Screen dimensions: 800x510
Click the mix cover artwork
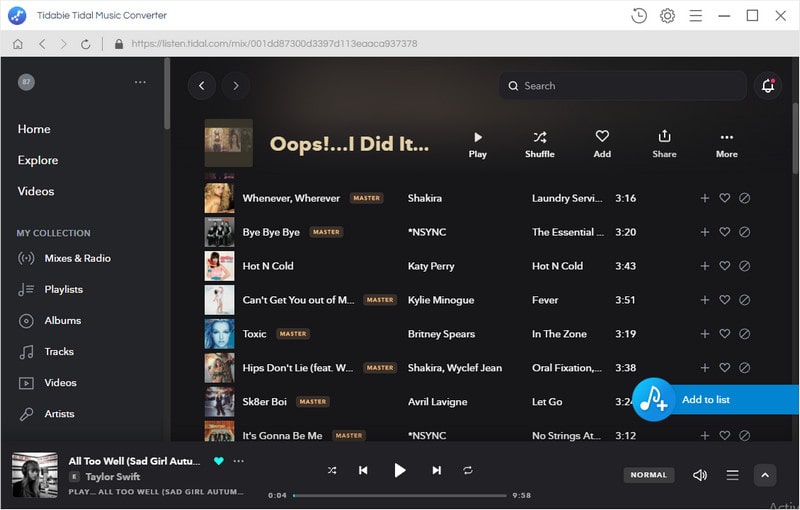click(x=229, y=143)
